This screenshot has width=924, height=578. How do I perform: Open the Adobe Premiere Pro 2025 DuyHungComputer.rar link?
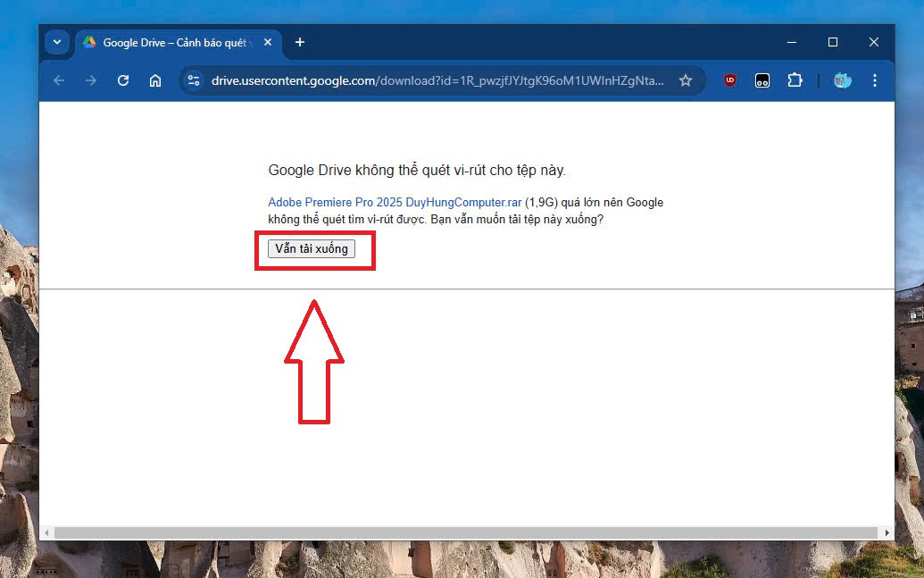pos(395,203)
